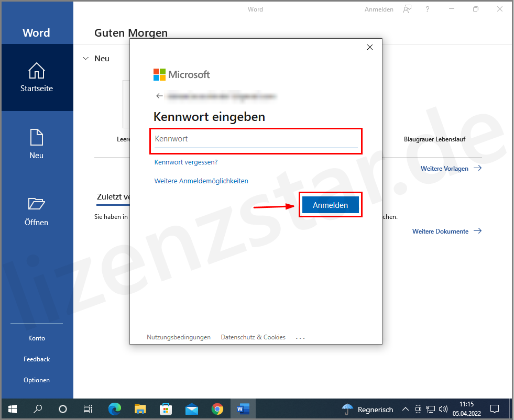Image resolution: width=514 pixels, height=420 pixels.
Task: Open Weitere Anmeldemöglichkeiten link
Action: [201, 181]
